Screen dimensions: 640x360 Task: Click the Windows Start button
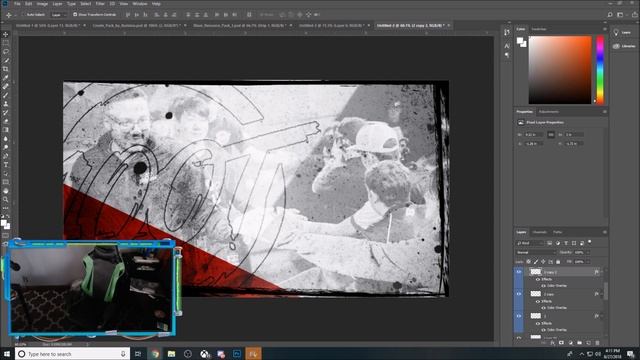pos(7,354)
